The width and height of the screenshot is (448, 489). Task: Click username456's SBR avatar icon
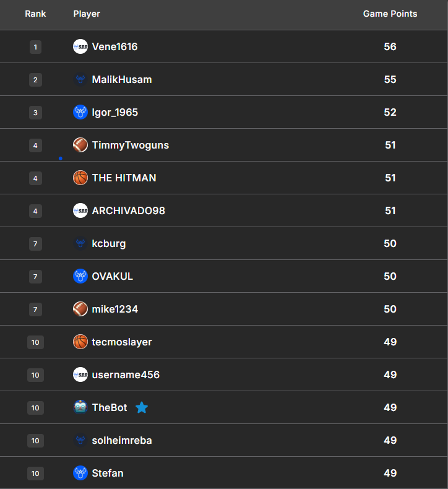pyautogui.click(x=80, y=374)
